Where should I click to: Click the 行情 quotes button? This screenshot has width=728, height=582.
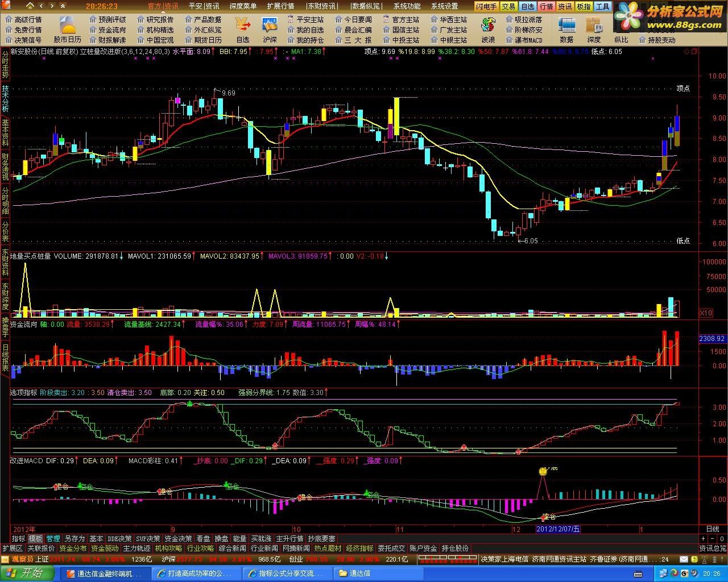(x=547, y=6)
